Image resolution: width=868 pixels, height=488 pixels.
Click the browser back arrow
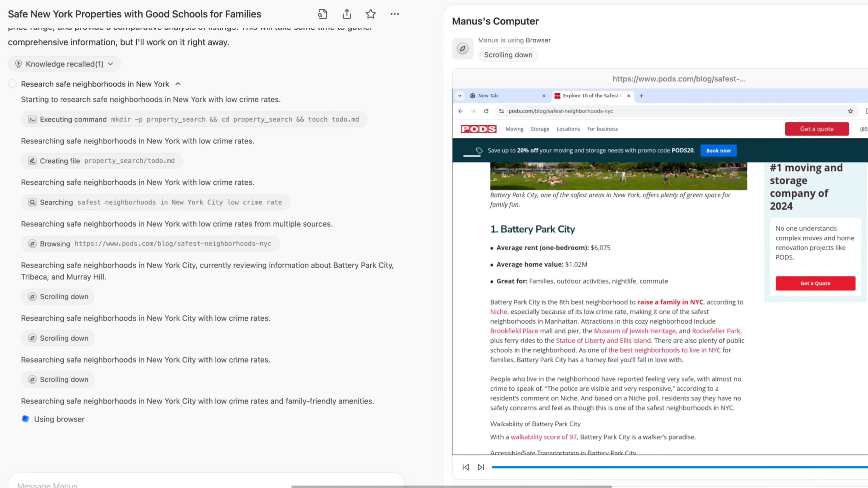pos(461,111)
